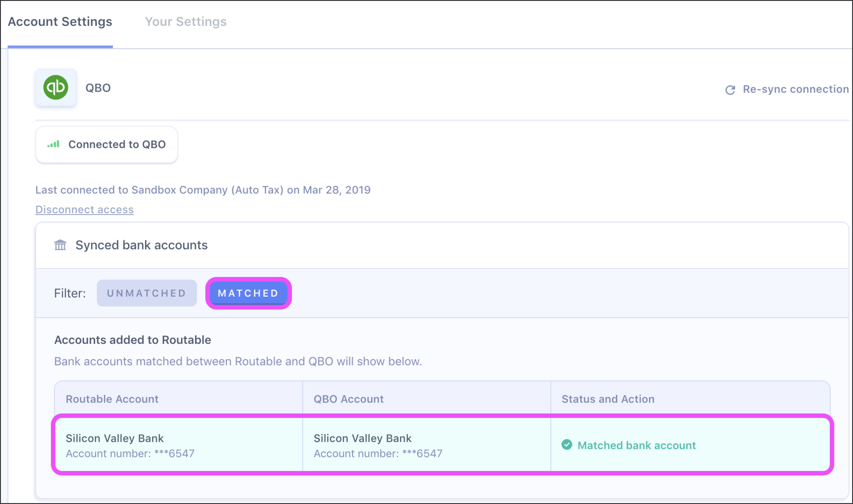Click the Connected to QBO button
This screenshot has height=504, width=853.
click(106, 145)
